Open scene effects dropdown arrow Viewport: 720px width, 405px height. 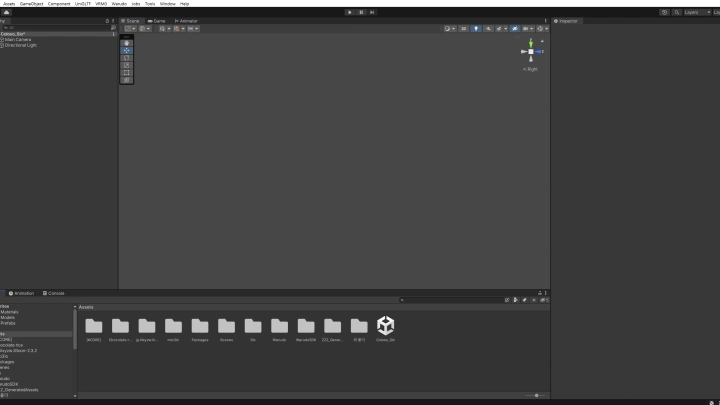pyautogui.click(x=506, y=28)
